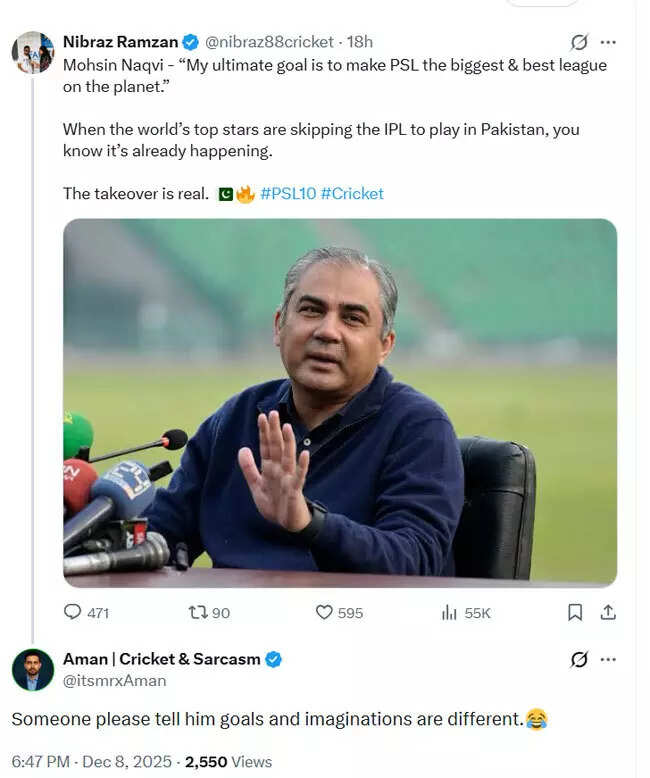Click the repost icon showing 90

pos(198,612)
